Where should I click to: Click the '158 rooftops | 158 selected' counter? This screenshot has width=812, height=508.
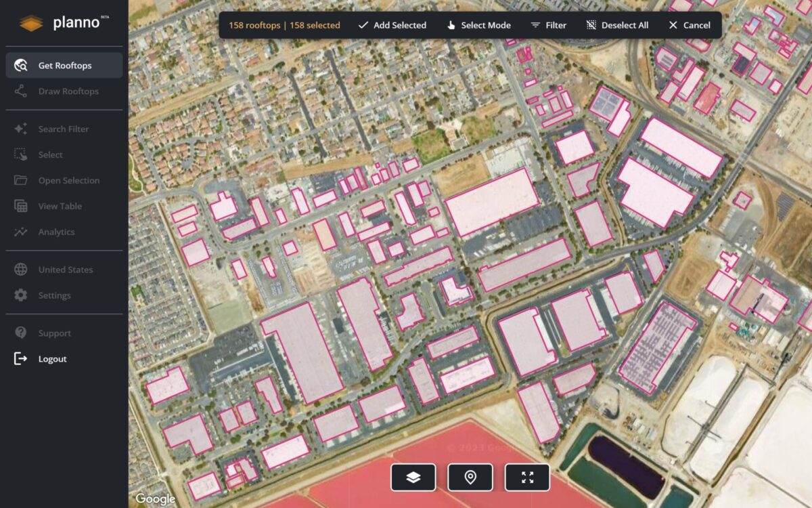tap(284, 26)
